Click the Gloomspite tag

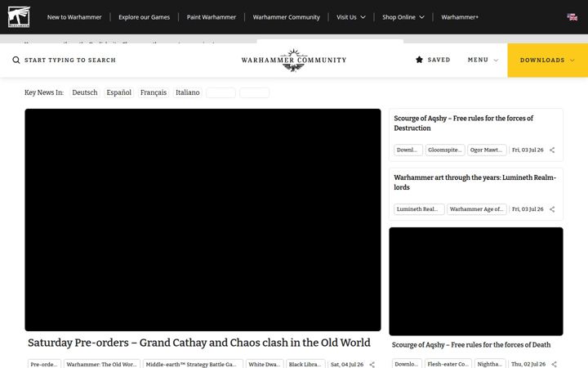point(445,150)
